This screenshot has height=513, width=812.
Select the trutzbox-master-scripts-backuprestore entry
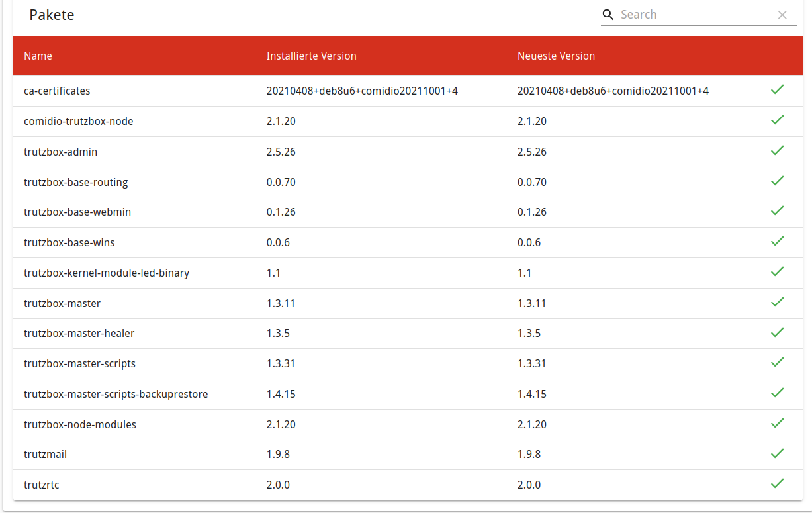click(116, 395)
